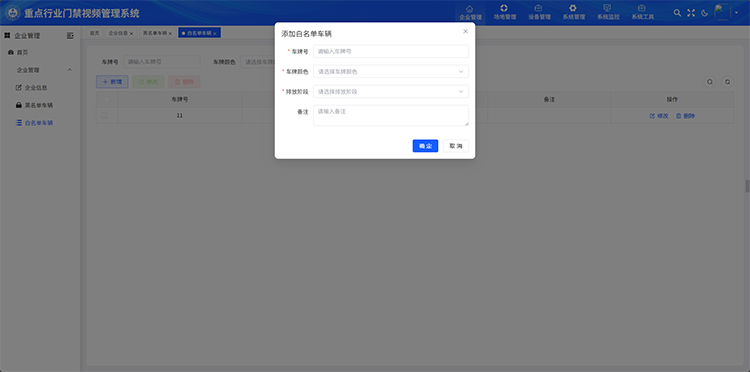Click the system logo emblem
Screen dimensions: 750x372
(13, 13)
